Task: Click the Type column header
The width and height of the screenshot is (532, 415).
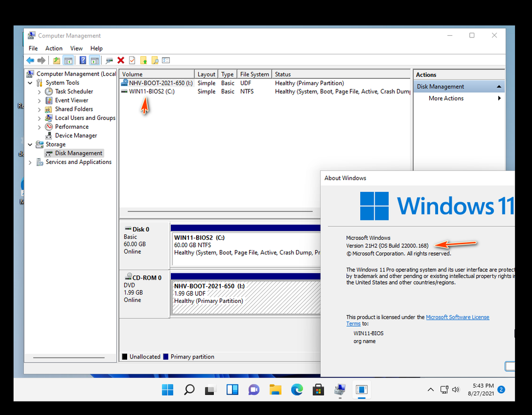Action: pyautogui.click(x=227, y=74)
